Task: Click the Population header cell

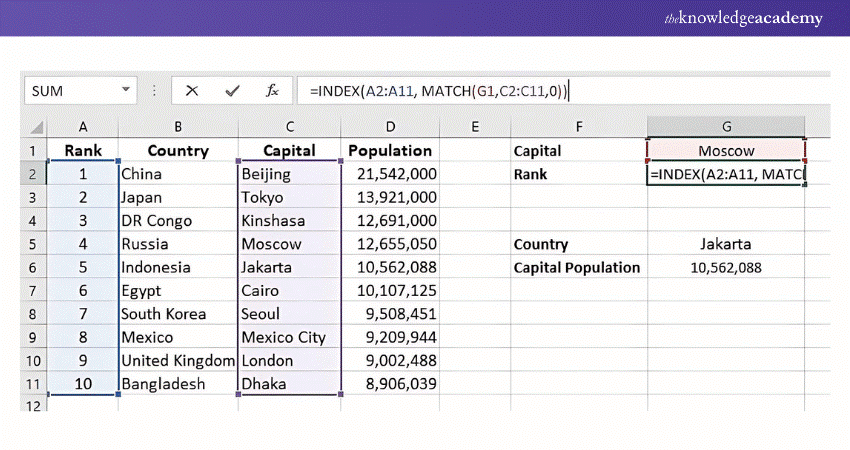Action: tap(390, 151)
